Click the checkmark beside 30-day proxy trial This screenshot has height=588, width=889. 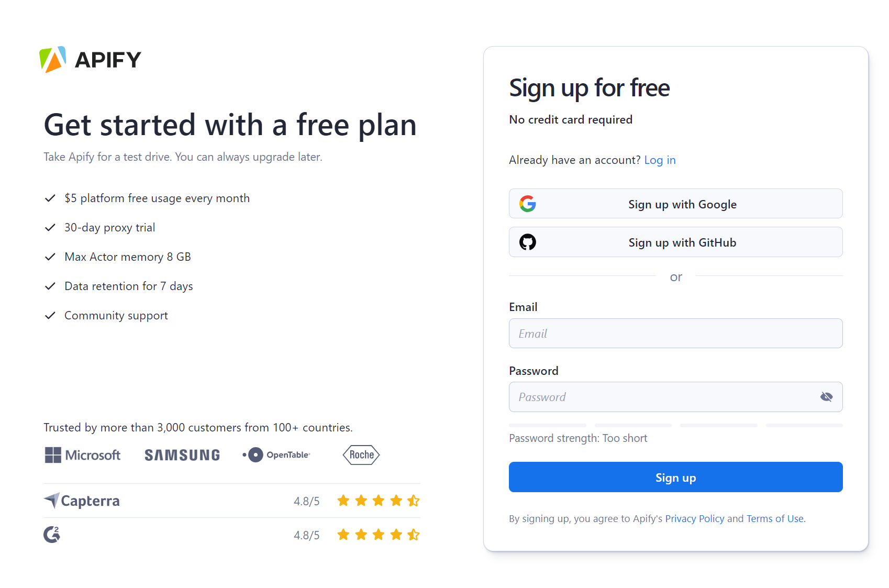click(50, 227)
